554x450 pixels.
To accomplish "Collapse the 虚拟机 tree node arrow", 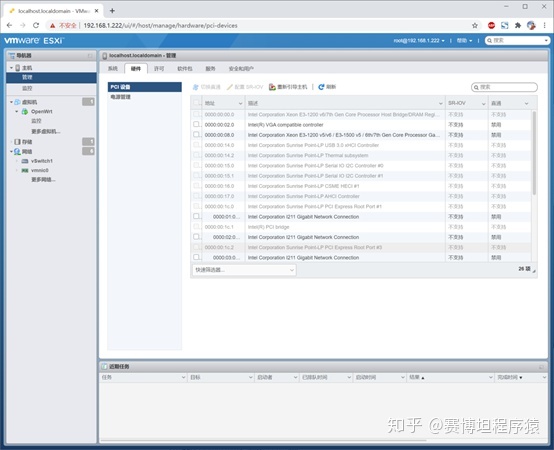I will coord(11,102).
